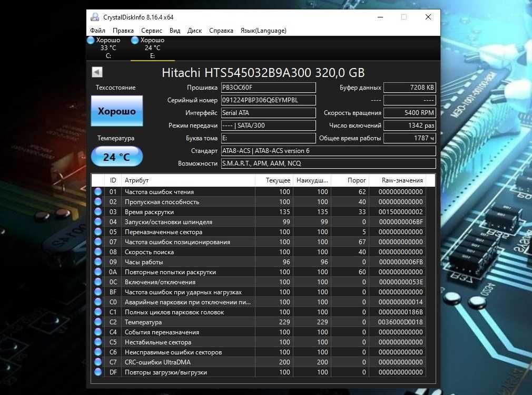This screenshot has width=532, height=395.
Task: Click the disk title Hitachi HTS545032B9A300
Action: point(263,72)
